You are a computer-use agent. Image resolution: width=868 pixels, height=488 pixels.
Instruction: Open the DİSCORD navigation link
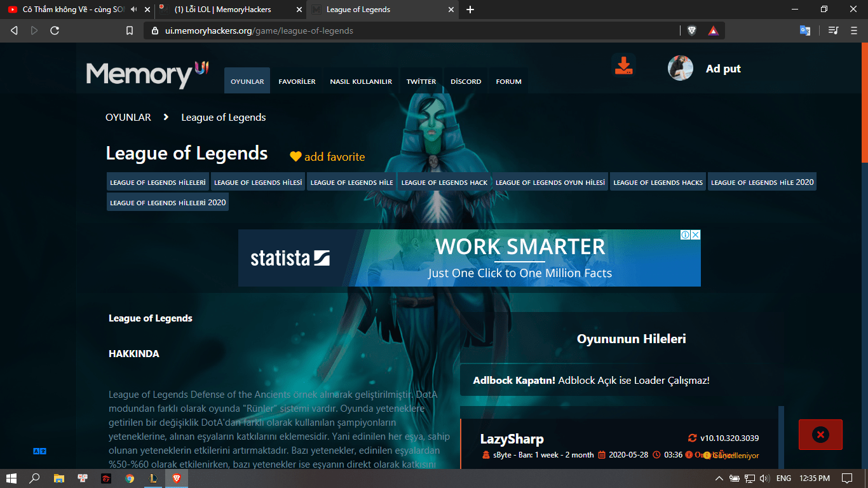click(x=466, y=81)
